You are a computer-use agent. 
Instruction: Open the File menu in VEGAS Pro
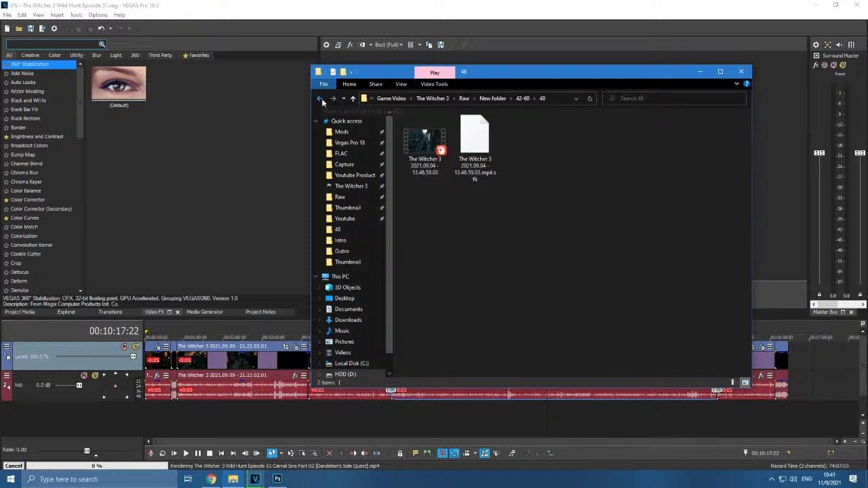(x=7, y=15)
